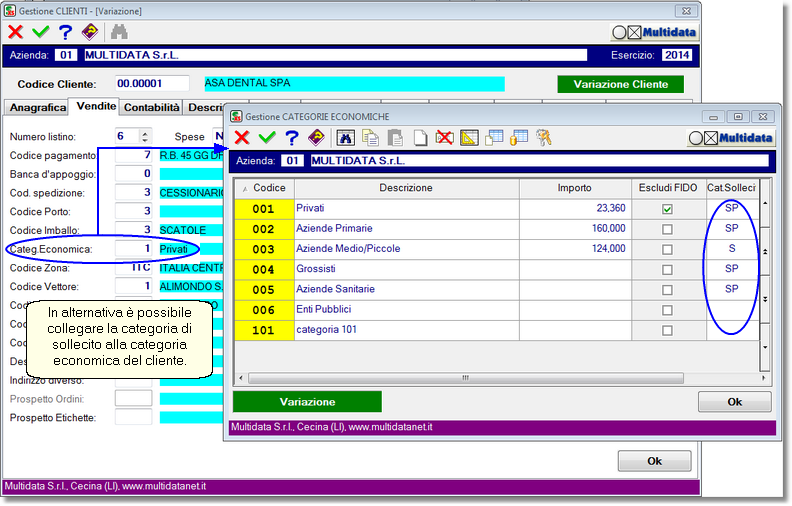Viewport: 792px width, 506px height.
Task: Sort the table by Codice column header
Action: 264,188
